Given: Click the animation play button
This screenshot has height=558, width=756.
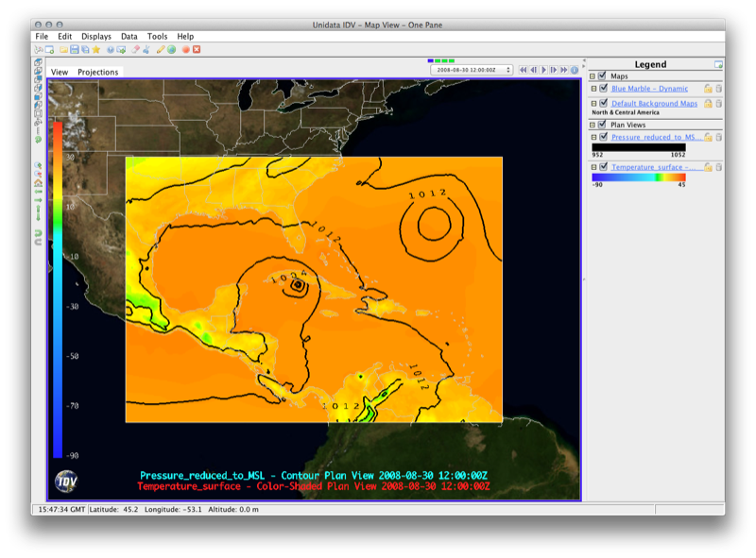Looking at the screenshot, I should 543,70.
